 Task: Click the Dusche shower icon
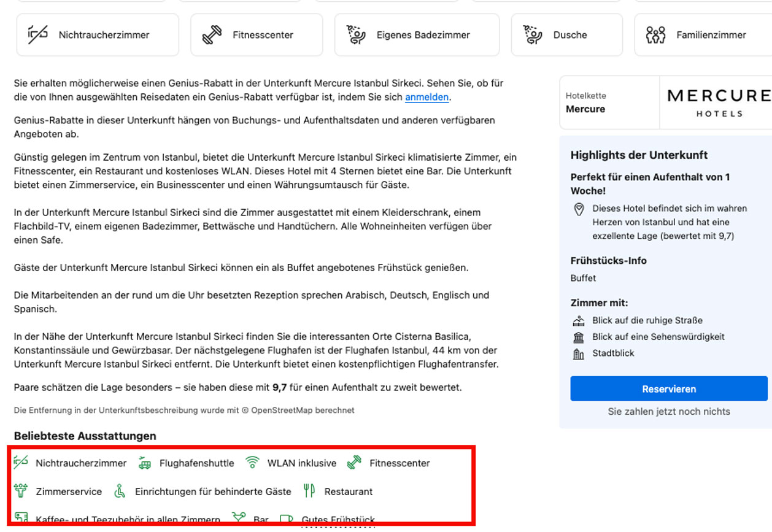click(532, 35)
